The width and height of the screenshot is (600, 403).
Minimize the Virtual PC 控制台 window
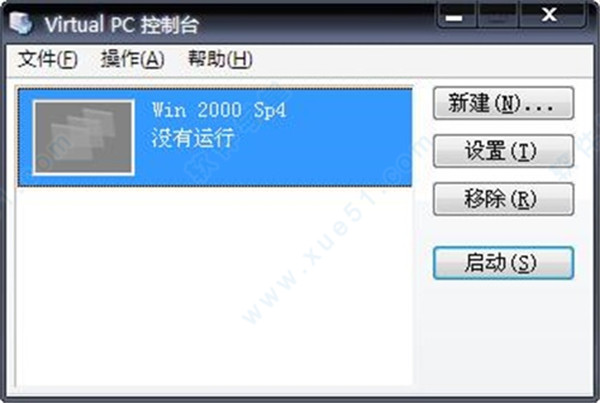[457, 16]
